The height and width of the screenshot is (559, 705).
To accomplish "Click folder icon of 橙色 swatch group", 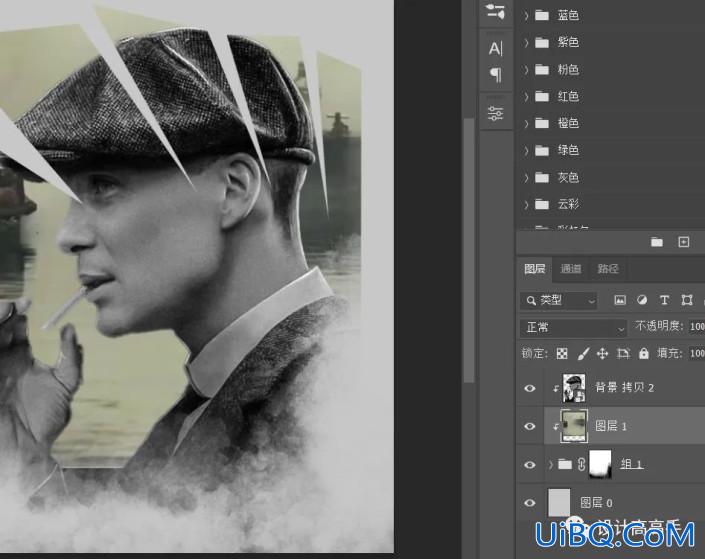I will tap(542, 123).
